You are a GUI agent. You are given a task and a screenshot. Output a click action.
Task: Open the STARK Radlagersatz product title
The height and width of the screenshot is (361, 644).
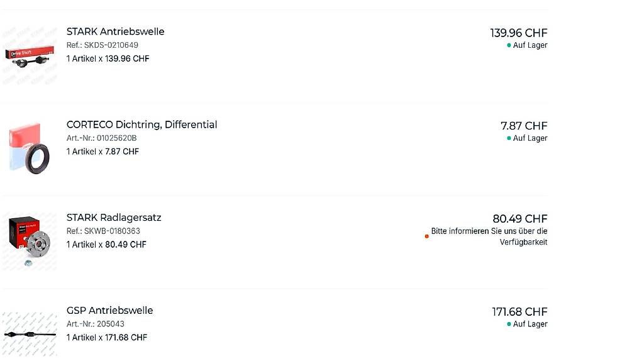coord(114,218)
